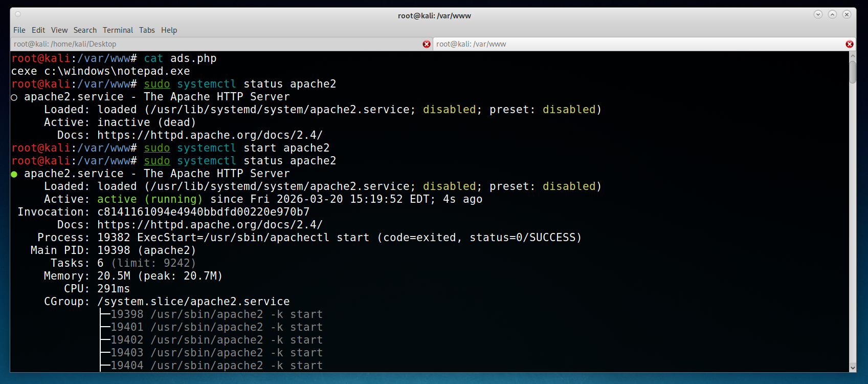Open the Edit menu
Viewport: 868px width, 384px height.
pos(38,30)
